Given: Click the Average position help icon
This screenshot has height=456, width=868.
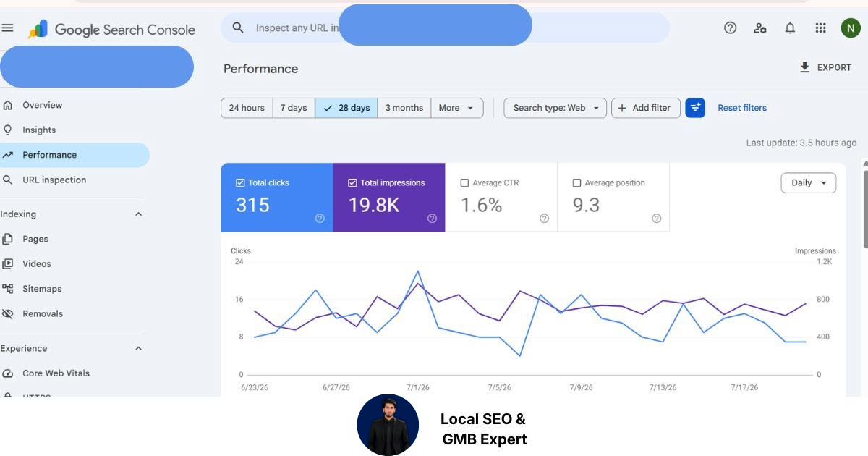Looking at the screenshot, I should pos(656,219).
